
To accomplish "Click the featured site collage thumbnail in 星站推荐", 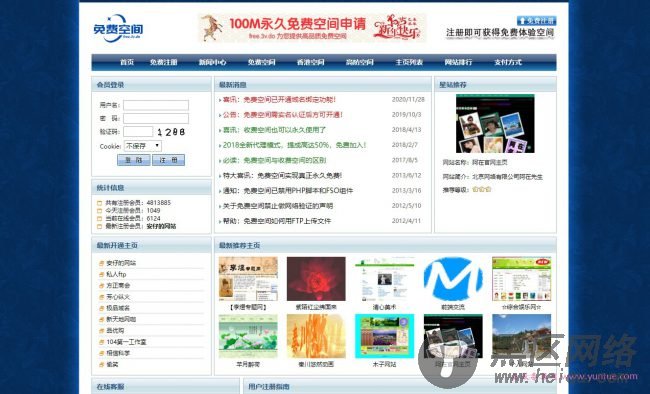I will (x=495, y=124).
